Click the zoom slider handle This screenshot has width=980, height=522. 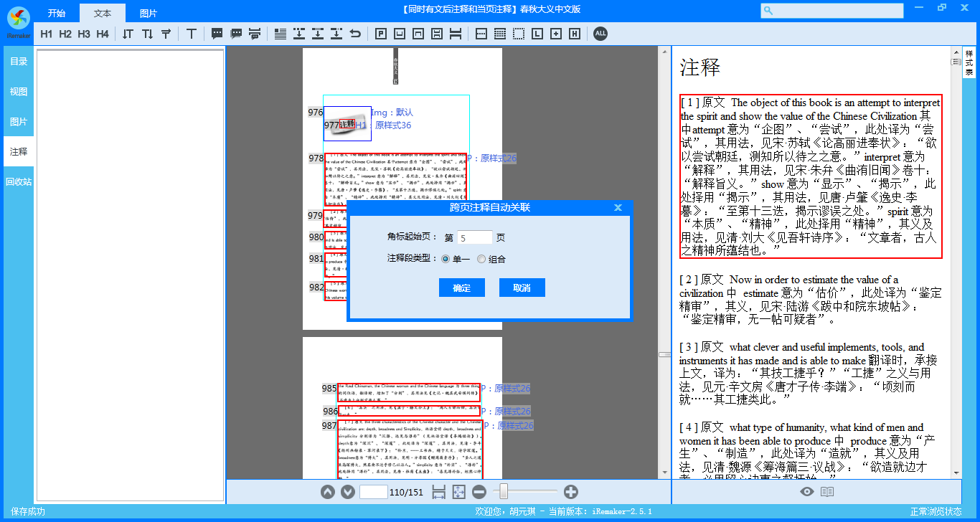point(504,492)
